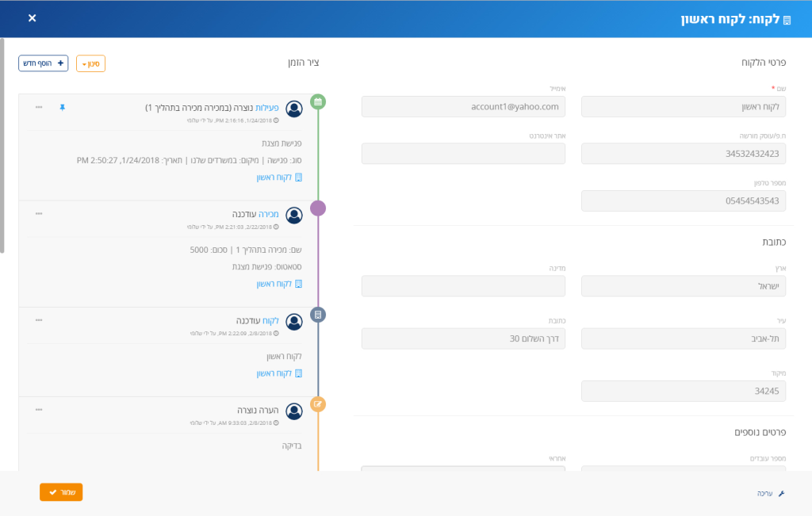
Task: Click the purple sale timeline marker
Action: (x=318, y=208)
